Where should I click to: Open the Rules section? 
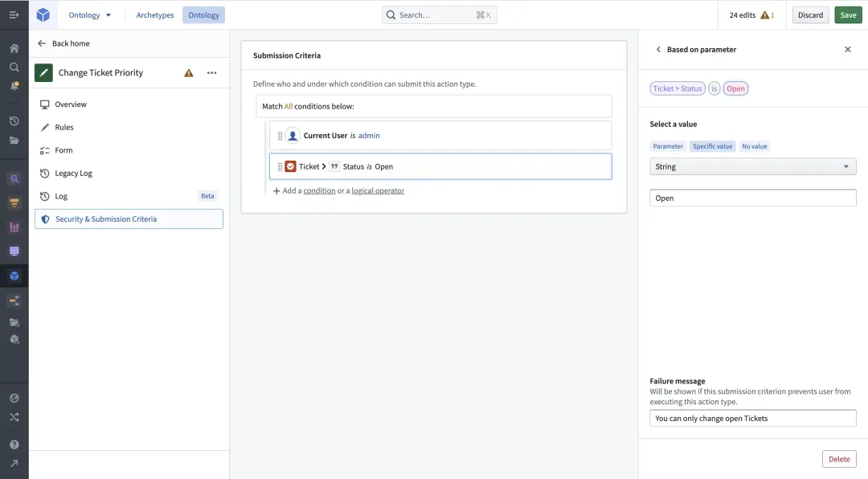pos(64,128)
